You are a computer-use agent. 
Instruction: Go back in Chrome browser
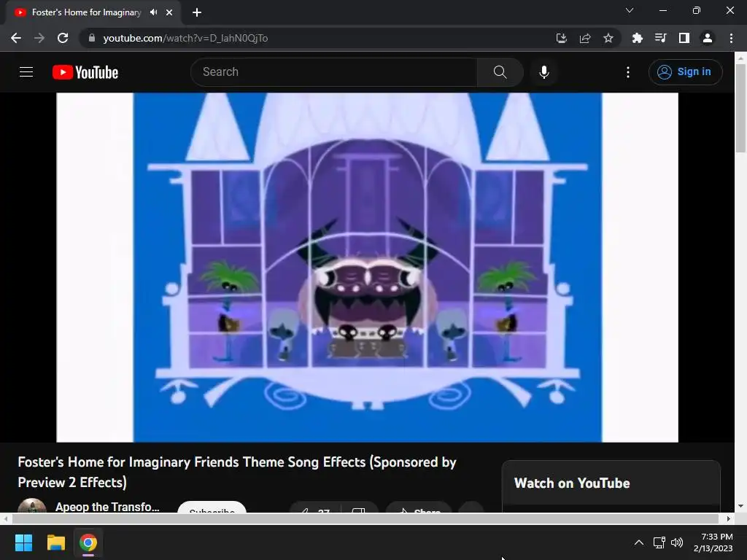point(16,38)
